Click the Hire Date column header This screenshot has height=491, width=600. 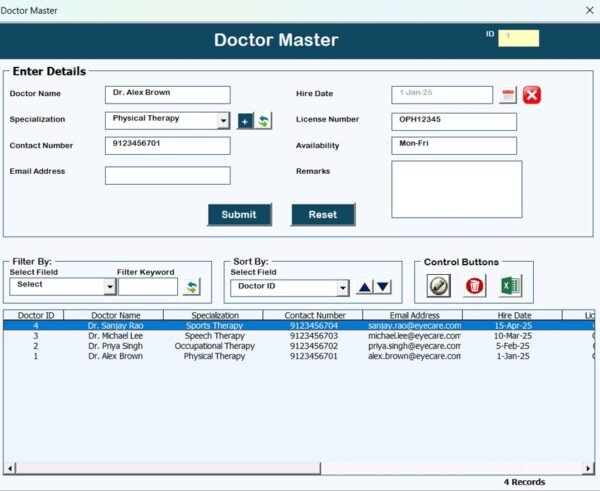(x=512, y=315)
